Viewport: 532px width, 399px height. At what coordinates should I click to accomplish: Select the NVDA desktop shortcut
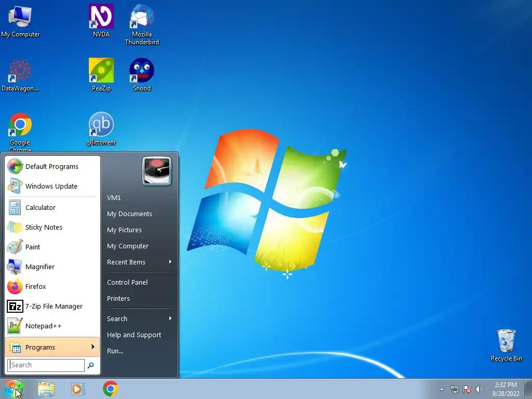[101, 21]
